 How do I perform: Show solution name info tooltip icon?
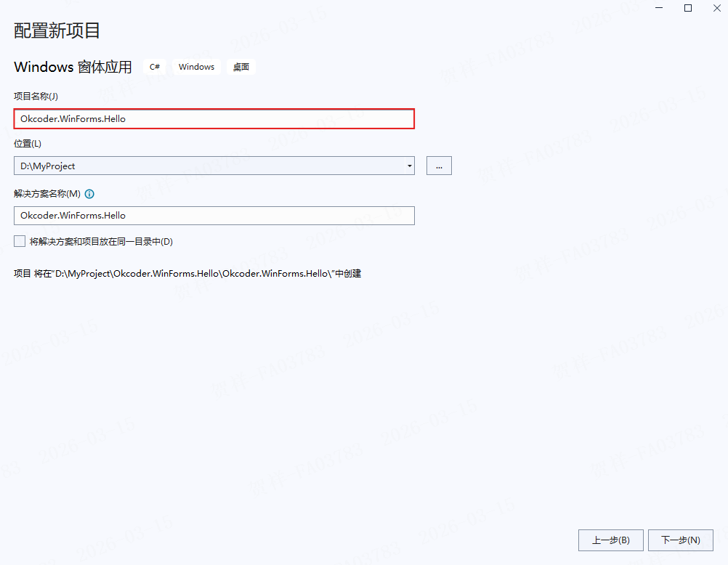tap(89, 194)
